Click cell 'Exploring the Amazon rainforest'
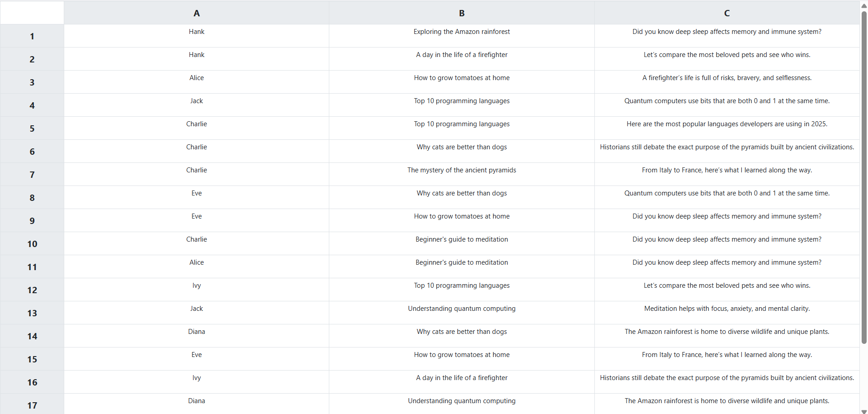 point(461,32)
